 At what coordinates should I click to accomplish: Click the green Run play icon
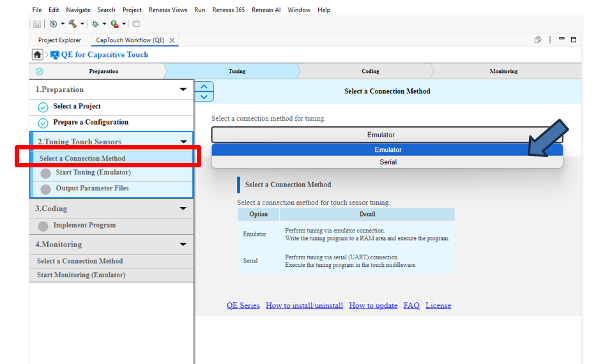114,24
